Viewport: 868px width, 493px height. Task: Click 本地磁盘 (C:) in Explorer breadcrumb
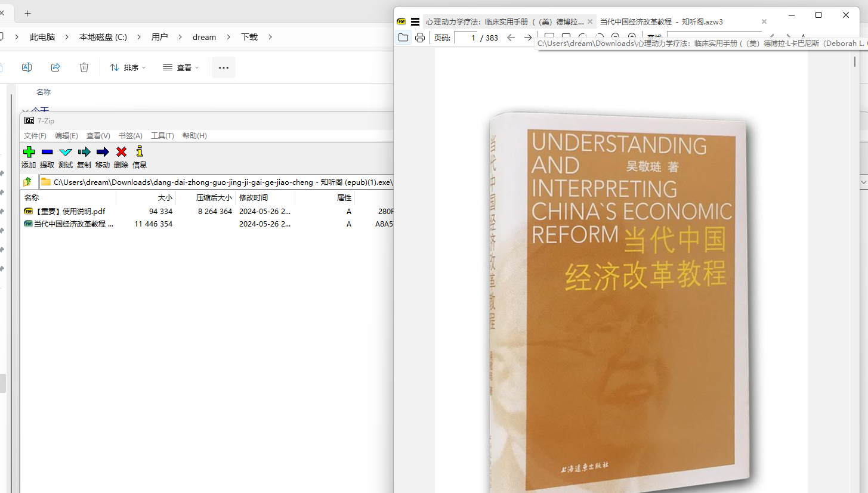pos(103,37)
